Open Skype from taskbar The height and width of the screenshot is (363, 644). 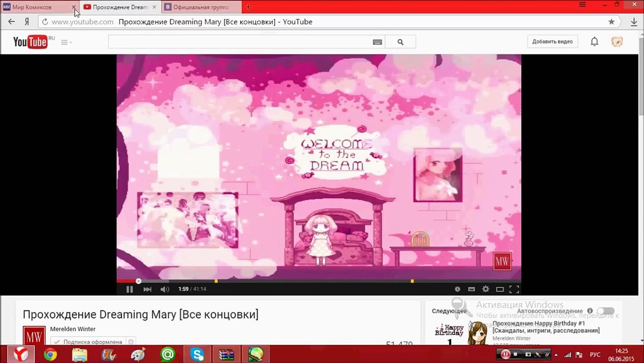click(x=197, y=354)
